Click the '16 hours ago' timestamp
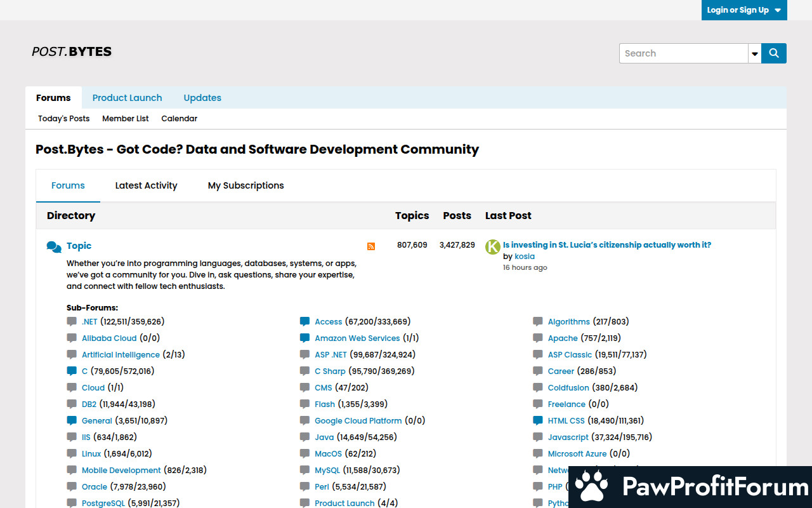 pyautogui.click(x=525, y=267)
